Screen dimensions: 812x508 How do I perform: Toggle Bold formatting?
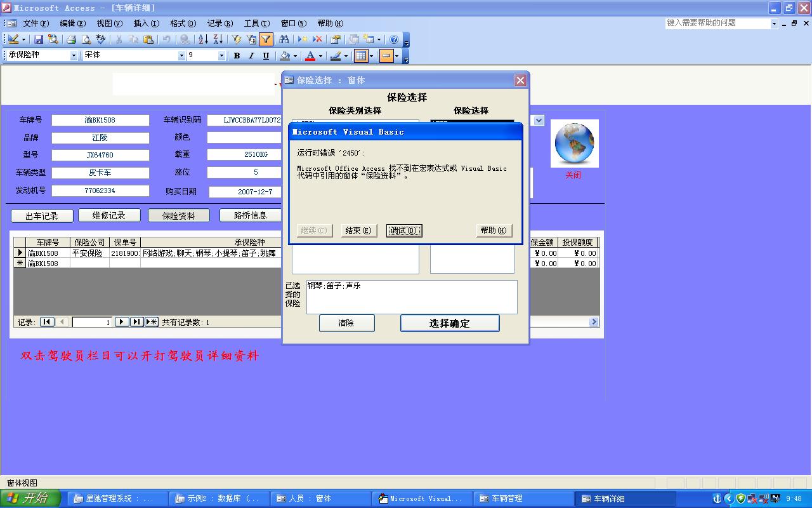(x=237, y=56)
